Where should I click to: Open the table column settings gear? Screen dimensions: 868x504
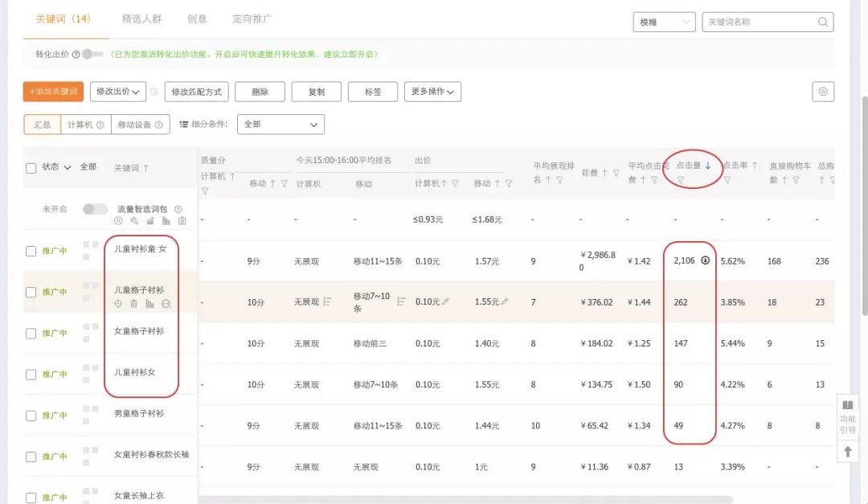point(823,92)
